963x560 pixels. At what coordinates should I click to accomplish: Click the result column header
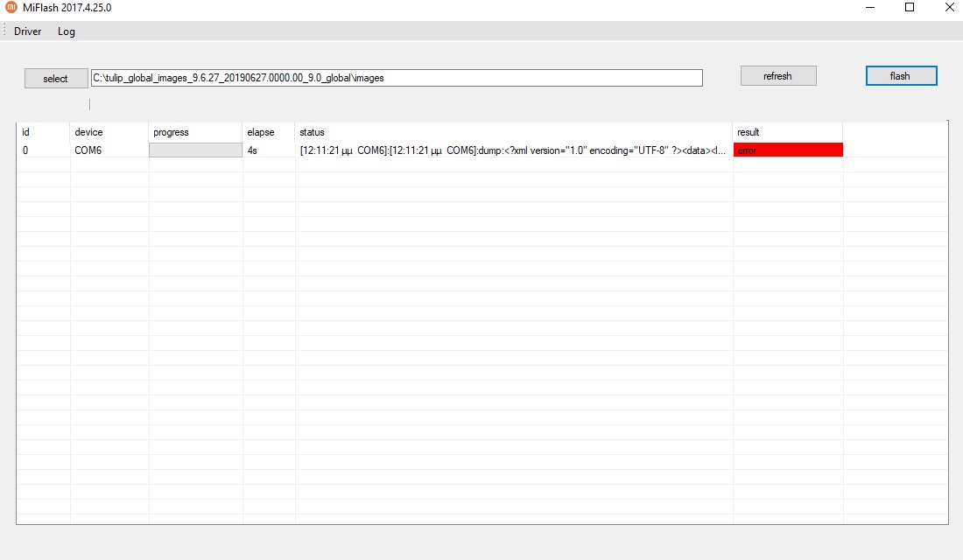pos(749,132)
